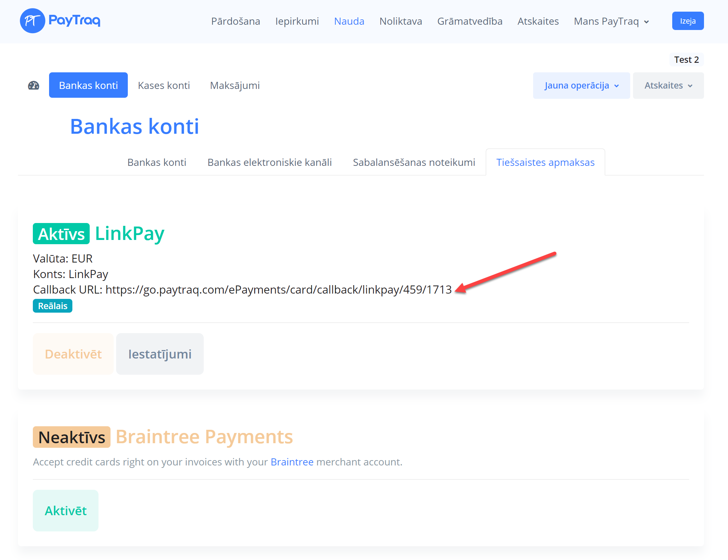This screenshot has height=560, width=728.
Task: Open the Jauna operācija dropdown
Action: click(x=581, y=85)
